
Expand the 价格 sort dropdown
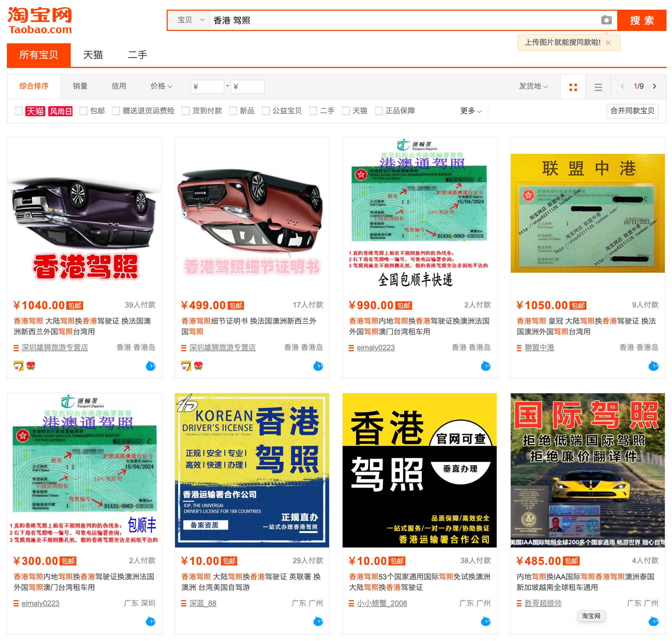pyautogui.click(x=161, y=86)
